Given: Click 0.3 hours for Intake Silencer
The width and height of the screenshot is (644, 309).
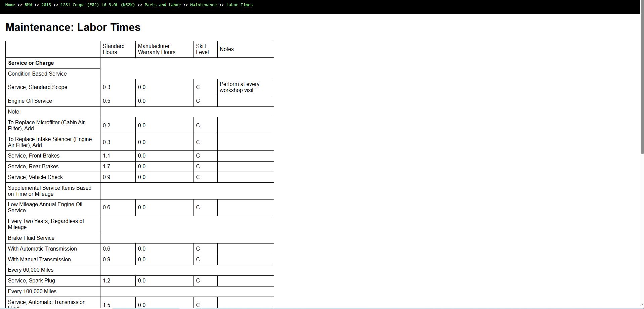Looking at the screenshot, I should pyautogui.click(x=118, y=142).
